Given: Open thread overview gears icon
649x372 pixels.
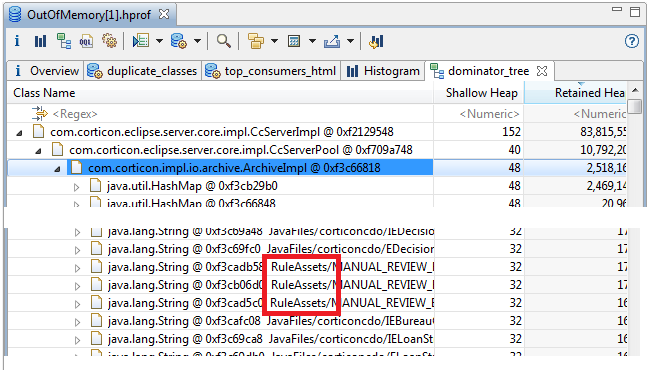Looking at the screenshot, I should pyautogui.click(x=109, y=41).
